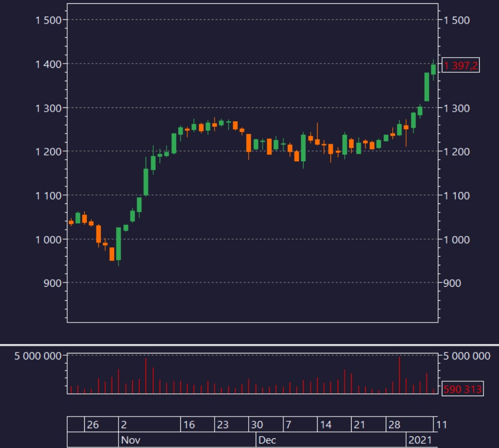Select date 2 on the time axis

tap(124, 425)
